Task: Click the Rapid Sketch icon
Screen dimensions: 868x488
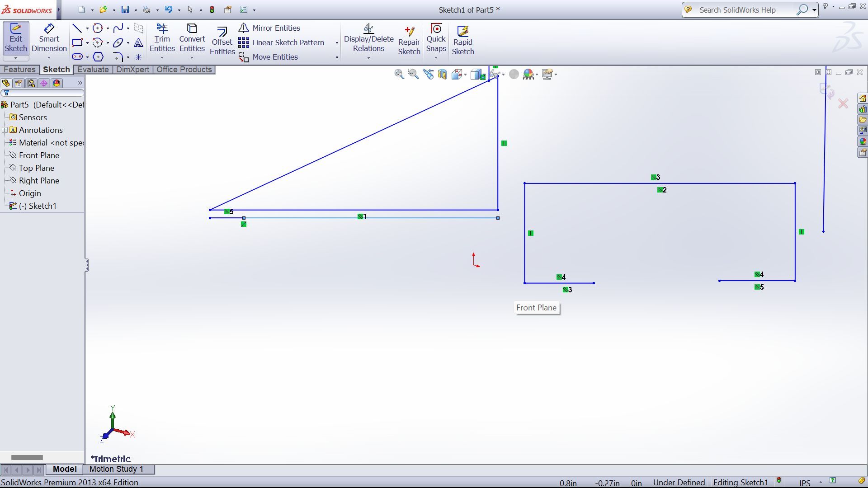Action: point(462,41)
